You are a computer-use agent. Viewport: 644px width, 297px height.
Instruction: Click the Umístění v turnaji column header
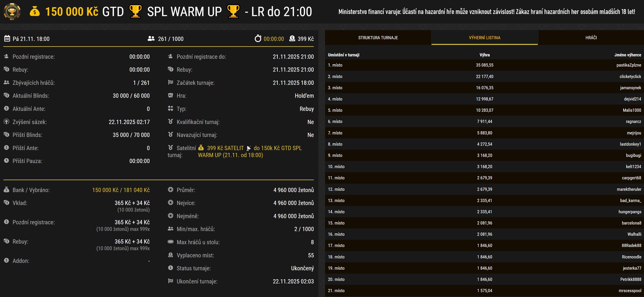coord(344,55)
